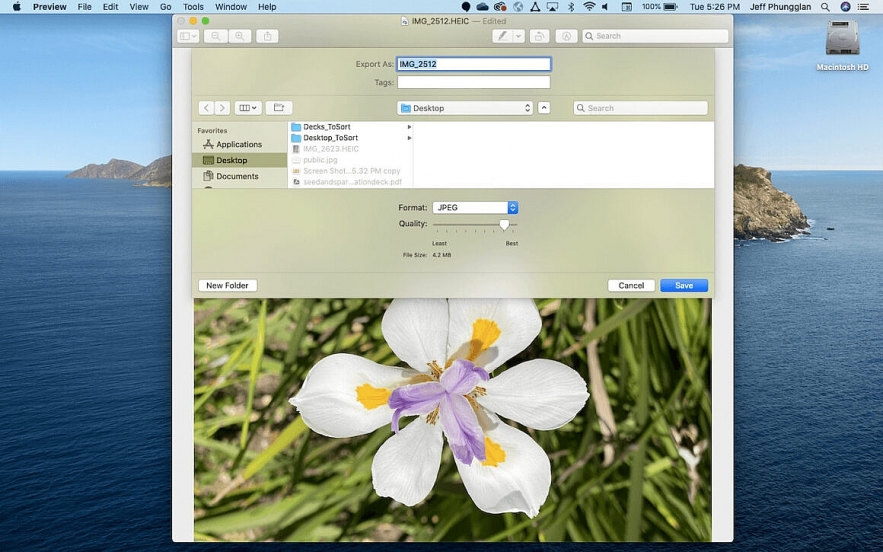Click the Quality slider handle

504,225
